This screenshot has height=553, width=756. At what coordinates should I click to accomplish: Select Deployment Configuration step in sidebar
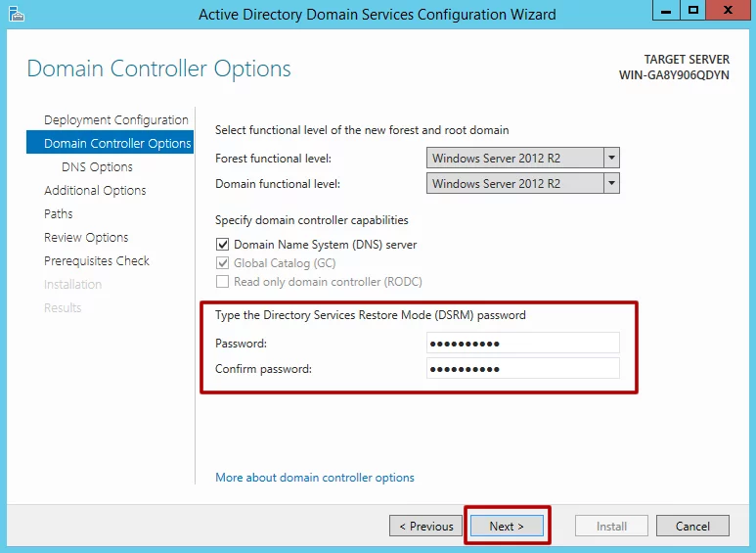pos(115,119)
